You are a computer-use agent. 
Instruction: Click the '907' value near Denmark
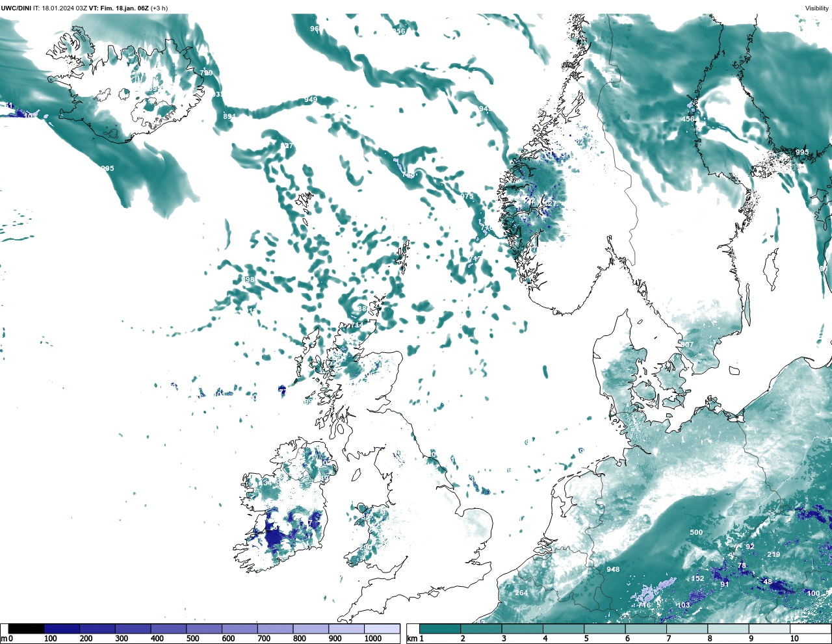[687, 344]
